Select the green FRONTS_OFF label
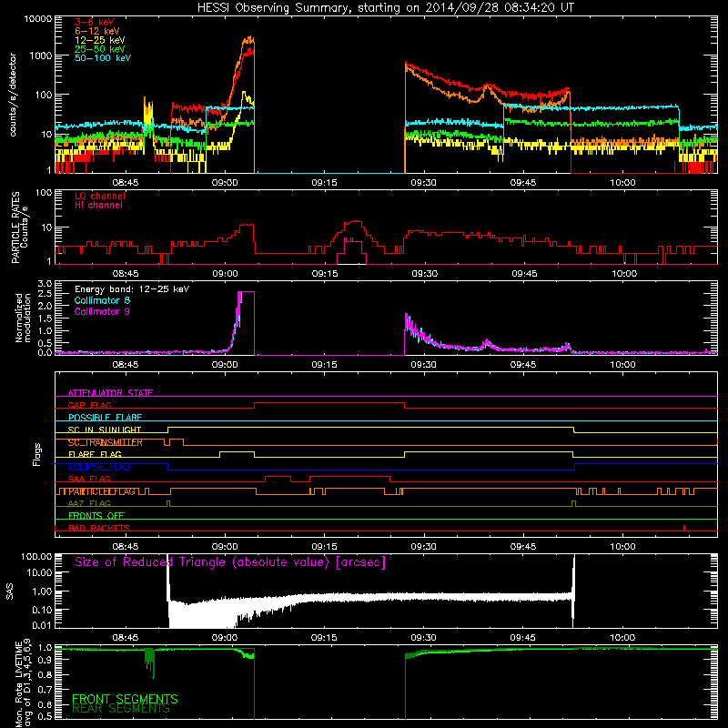728x728 pixels. [96, 516]
